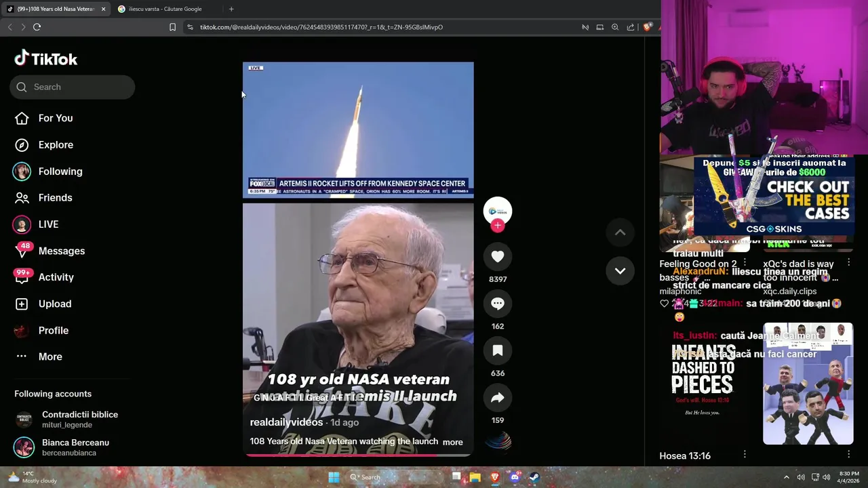Click the spinning sound disc icon
This screenshot has width=868, height=488.
[x=498, y=441]
